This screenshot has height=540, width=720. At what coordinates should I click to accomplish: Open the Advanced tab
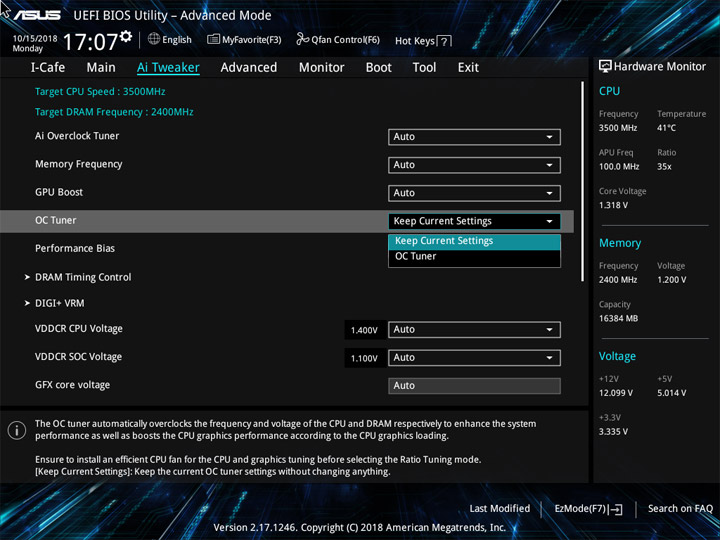[249, 68]
